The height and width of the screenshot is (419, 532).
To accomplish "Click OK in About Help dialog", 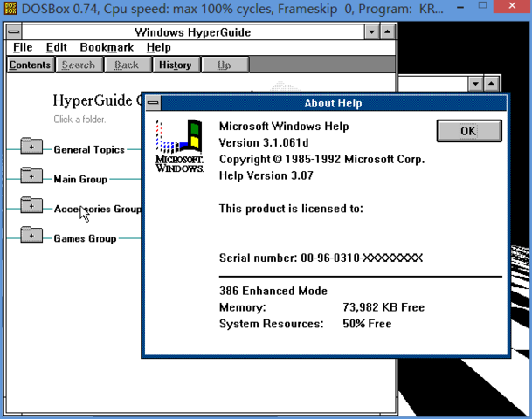I will coord(469,131).
